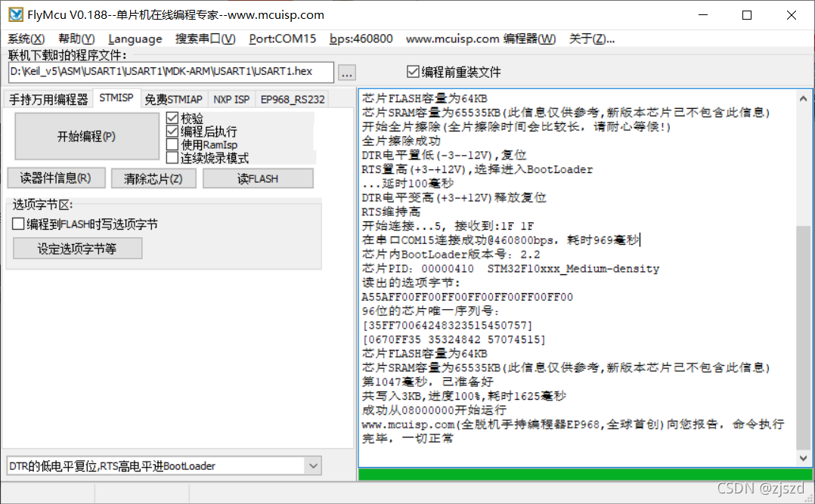This screenshot has width=815, height=504.
Task: Toggle the 校验 checkbox
Action: (184, 119)
